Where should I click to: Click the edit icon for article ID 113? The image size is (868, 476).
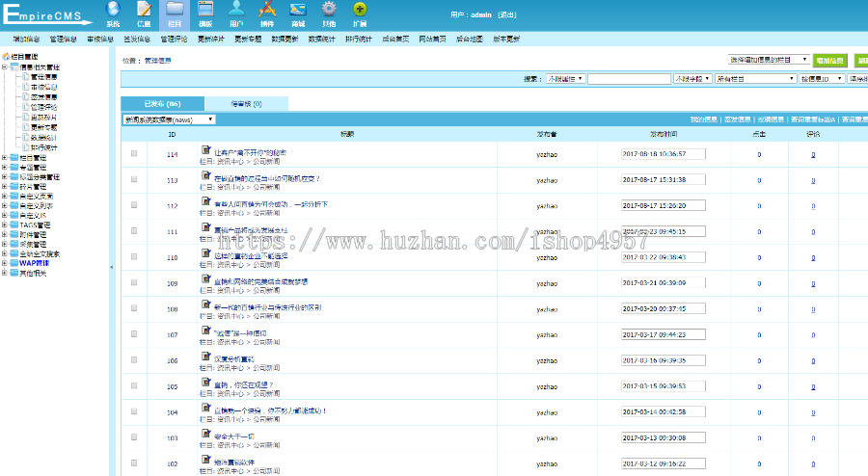tap(206, 175)
